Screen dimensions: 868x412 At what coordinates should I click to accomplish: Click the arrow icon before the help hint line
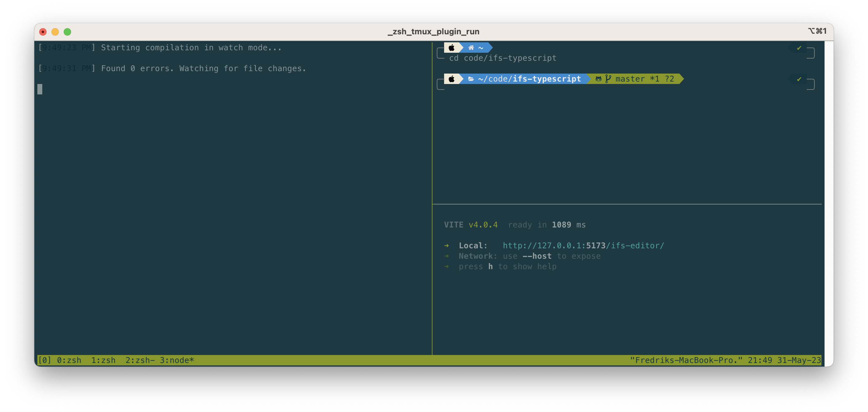(x=447, y=266)
